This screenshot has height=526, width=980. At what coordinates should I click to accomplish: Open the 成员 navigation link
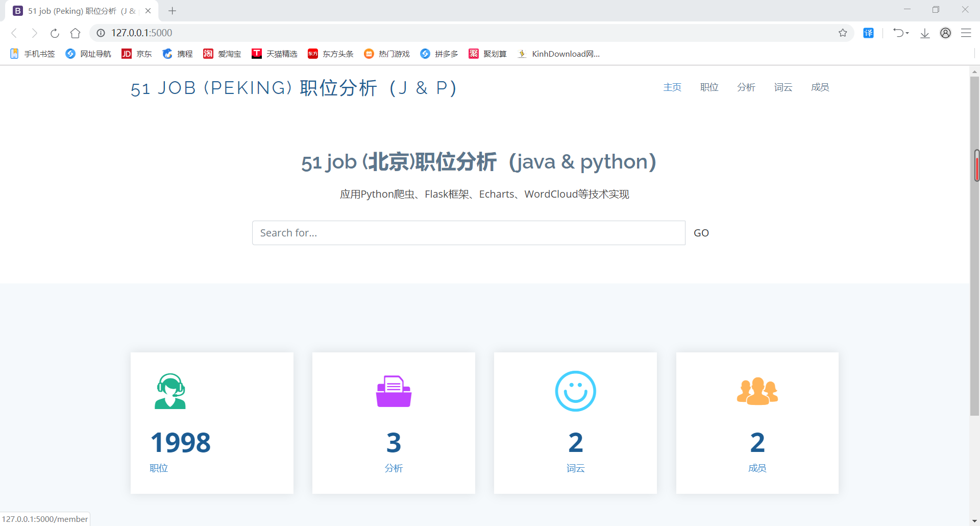820,87
